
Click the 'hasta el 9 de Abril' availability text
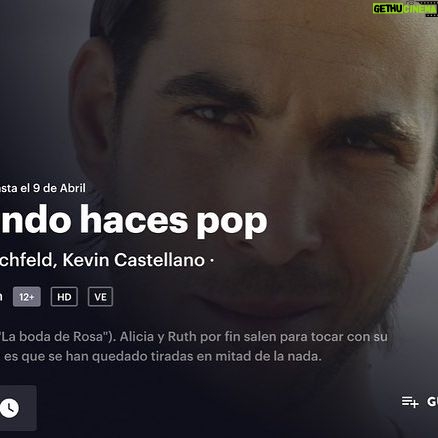click(43, 188)
